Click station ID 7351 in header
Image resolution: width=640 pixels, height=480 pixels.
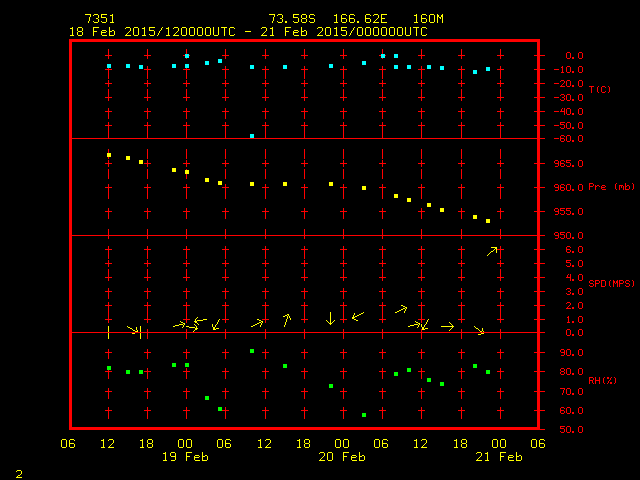click(99, 19)
